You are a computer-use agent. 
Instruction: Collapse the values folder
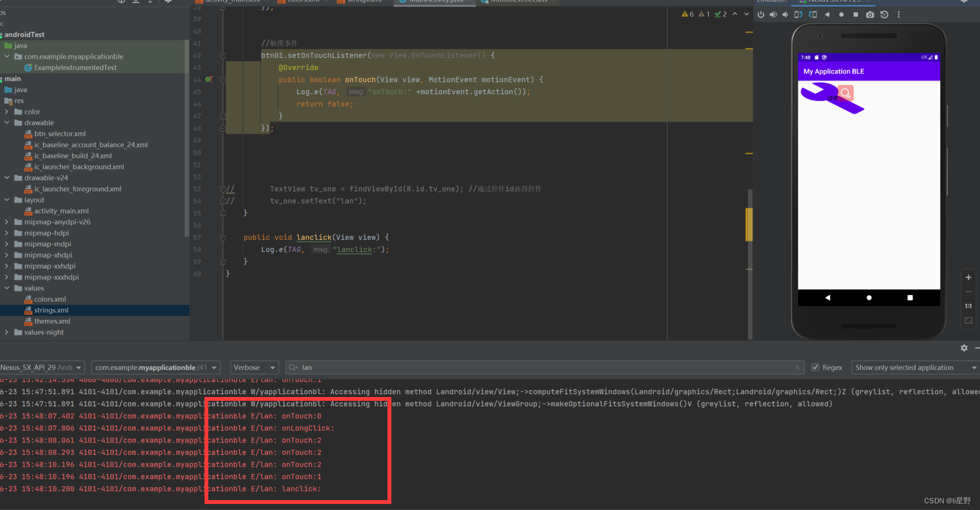[x=7, y=288]
